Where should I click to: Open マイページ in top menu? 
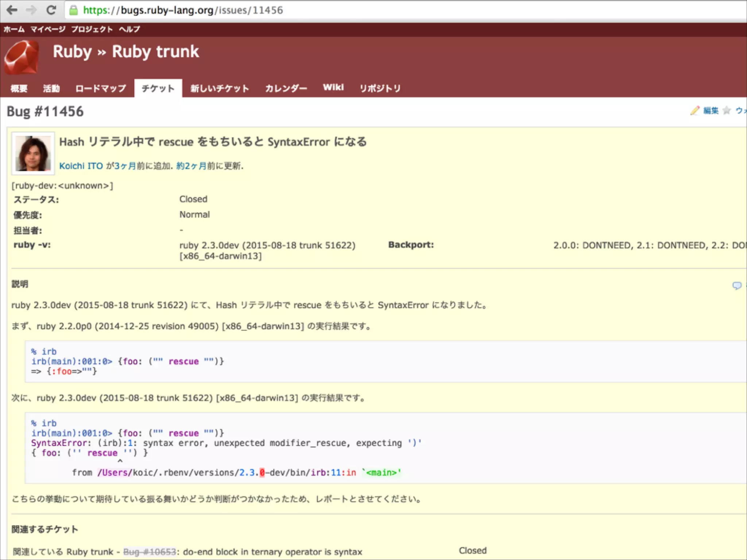pyautogui.click(x=48, y=29)
